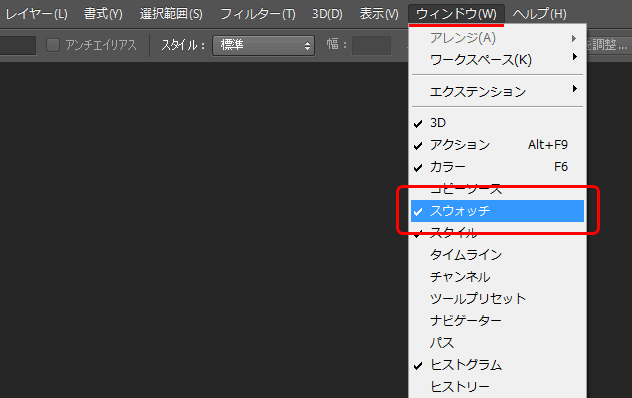The image size is (632, 398).
Task: Open the ヘルプ(H) menu
Action: click(x=540, y=14)
